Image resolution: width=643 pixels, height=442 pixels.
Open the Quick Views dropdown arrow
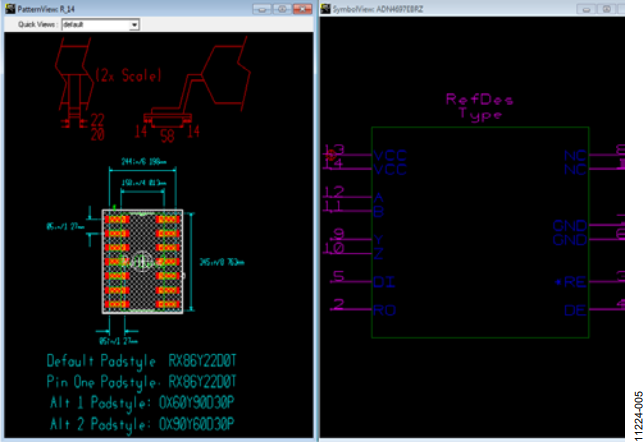[134, 25]
